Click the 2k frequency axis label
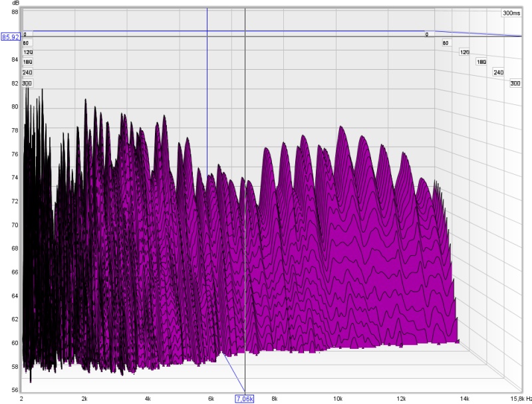This screenshot has width=532, height=404. 84,399
